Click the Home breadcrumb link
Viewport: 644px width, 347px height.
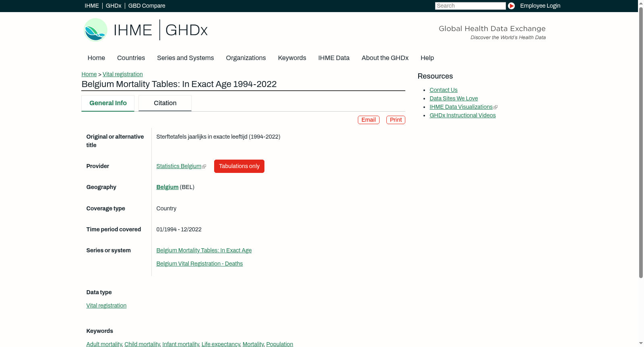(89, 74)
